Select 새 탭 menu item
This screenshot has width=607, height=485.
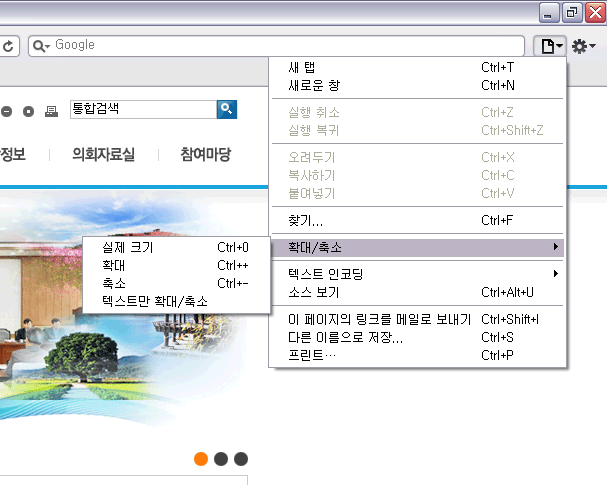click(418, 67)
